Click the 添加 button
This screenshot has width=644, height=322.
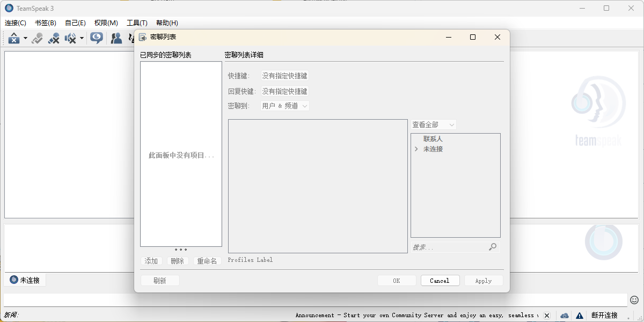(x=151, y=261)
